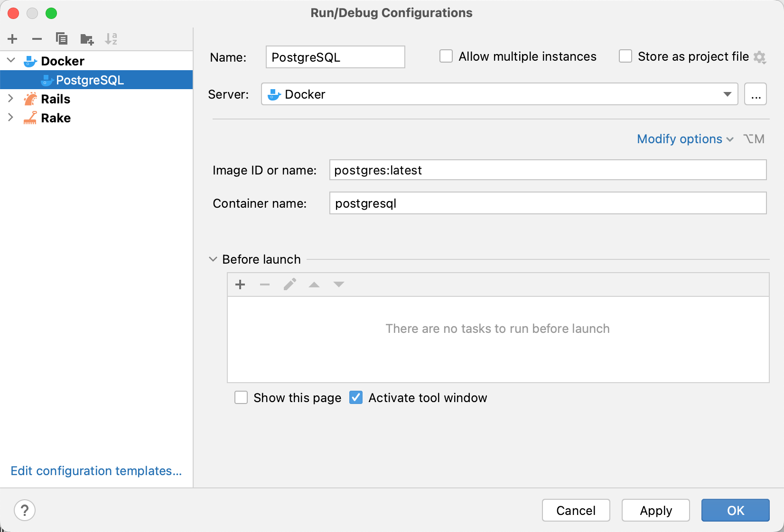Image resolution: width=784 pixels, height=532 pixels.
Task: Remove the selected PostgreSQL configuration
Action: [37, 39]
